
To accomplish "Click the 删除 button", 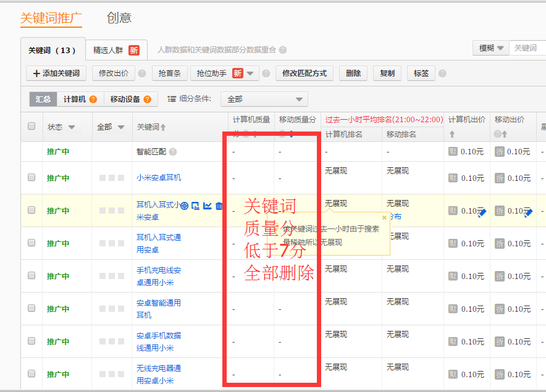I will click(353, 73).
